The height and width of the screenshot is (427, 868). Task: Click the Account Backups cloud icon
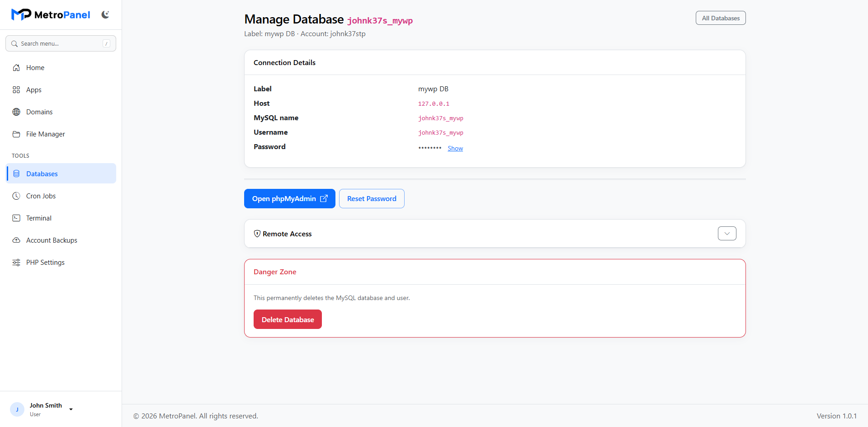click(x=16, y=240)
